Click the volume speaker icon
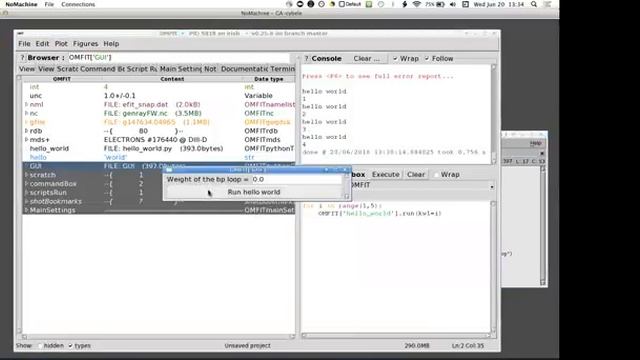Image resolution: width=640 pixels, height=360 pixels. click(453, 4)
